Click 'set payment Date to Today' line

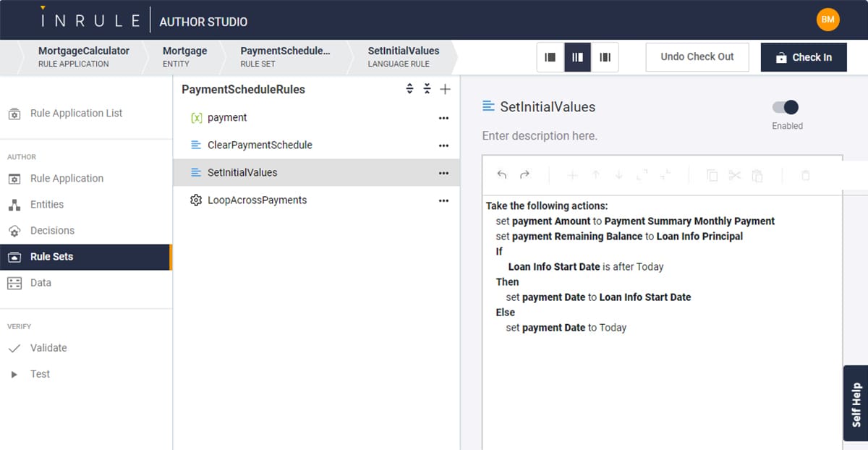566,328
